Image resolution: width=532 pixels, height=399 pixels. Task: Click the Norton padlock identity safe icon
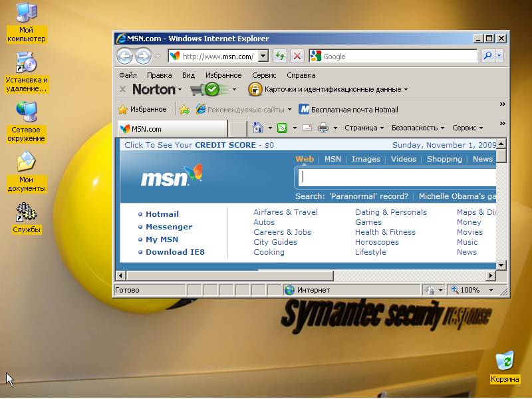255,90
